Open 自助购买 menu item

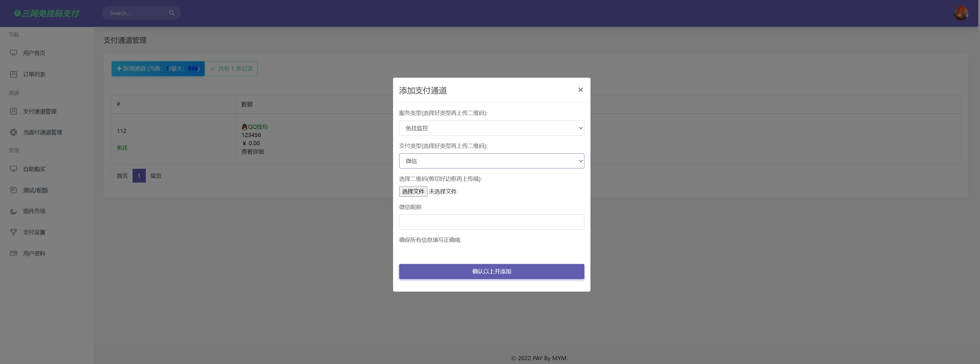(34, 169)
